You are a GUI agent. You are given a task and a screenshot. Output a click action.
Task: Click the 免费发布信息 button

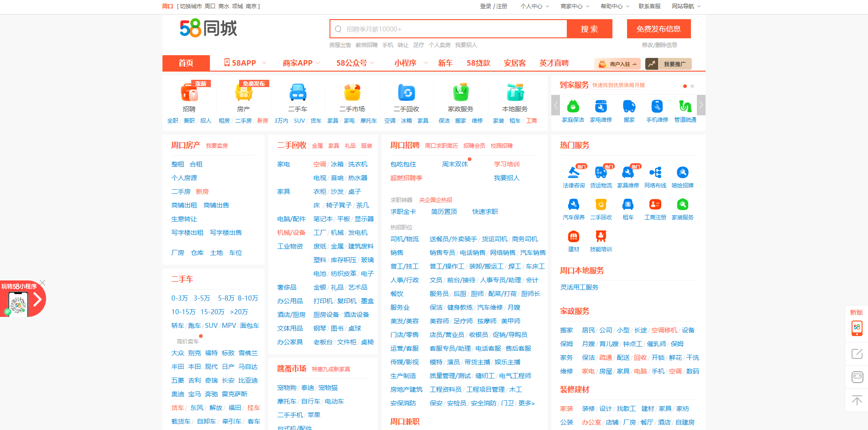pyautogui.click(x=659, y=29)
